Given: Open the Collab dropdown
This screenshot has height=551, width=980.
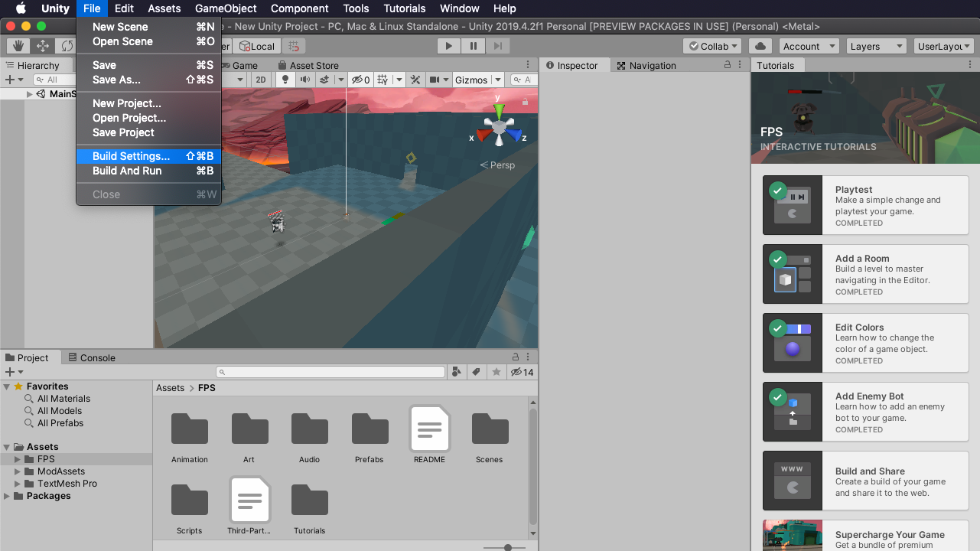Looking at the screenshot, I should pos(712,46).
